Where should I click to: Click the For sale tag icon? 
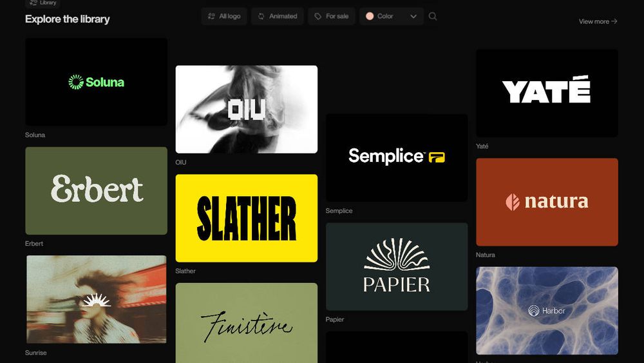318,16
